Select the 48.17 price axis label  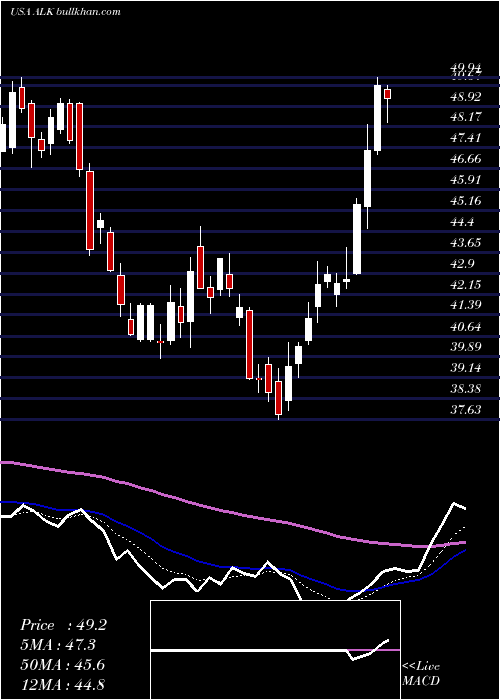click(x=466, y=117)
